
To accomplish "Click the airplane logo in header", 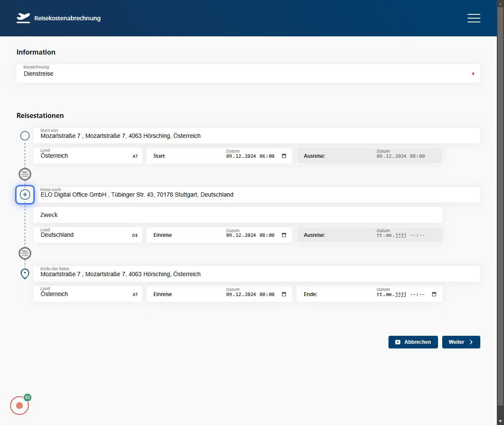I will click(23, 18).
